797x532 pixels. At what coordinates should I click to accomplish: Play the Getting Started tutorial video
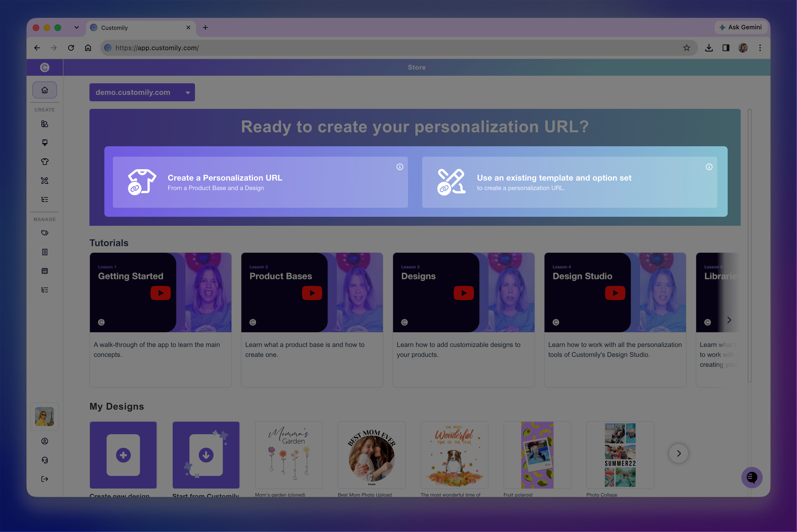[x=160, y=293]
